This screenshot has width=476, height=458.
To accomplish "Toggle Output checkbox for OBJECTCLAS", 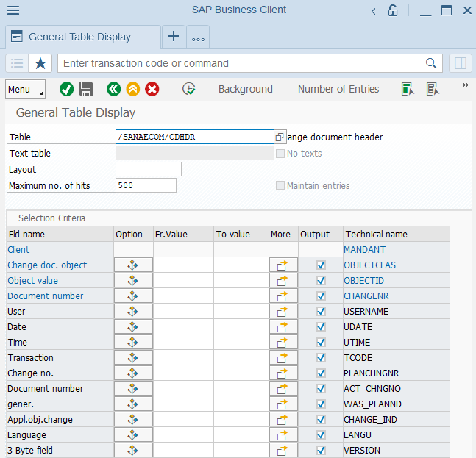I will [321, 265].
